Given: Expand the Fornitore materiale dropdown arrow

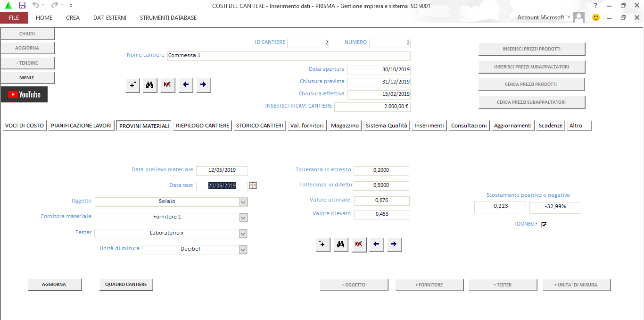Looking at the screenshot, I should point(243,218).
